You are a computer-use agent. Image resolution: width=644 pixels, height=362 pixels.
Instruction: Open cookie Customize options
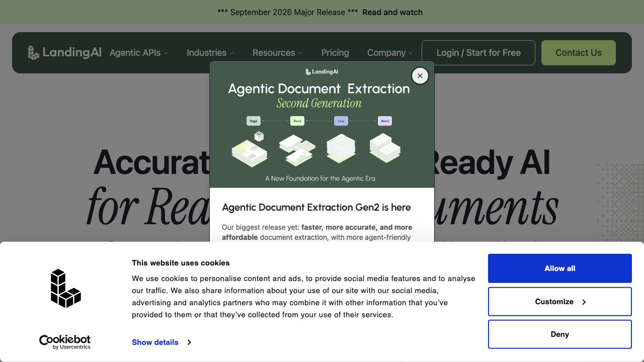[x=560, y=302]
